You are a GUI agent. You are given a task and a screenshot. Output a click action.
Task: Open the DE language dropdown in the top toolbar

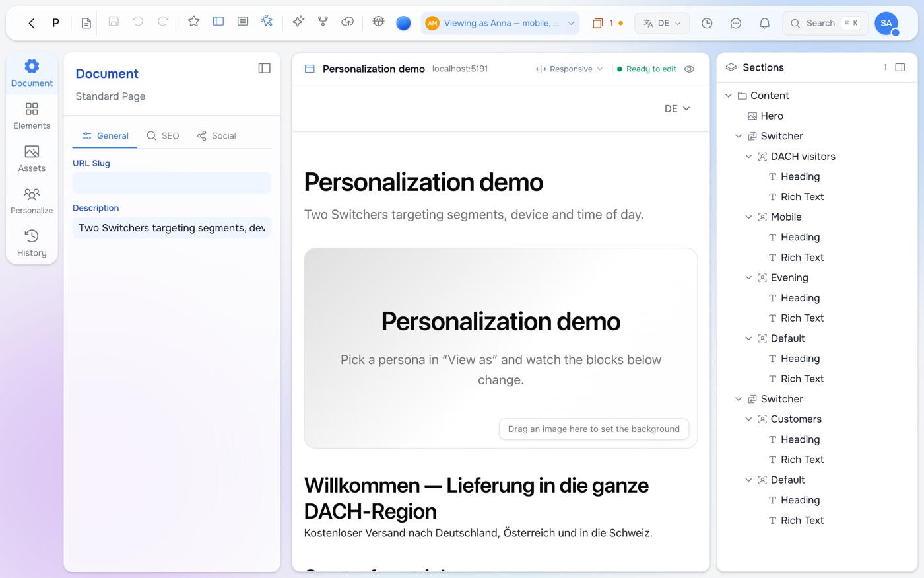(662, 23)
